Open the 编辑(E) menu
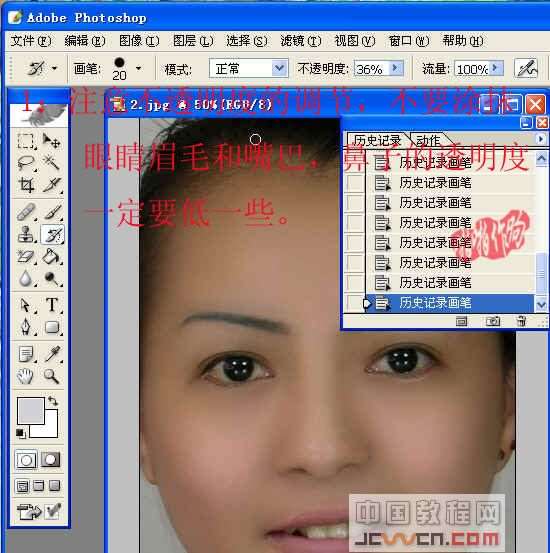 coord(85,41)
